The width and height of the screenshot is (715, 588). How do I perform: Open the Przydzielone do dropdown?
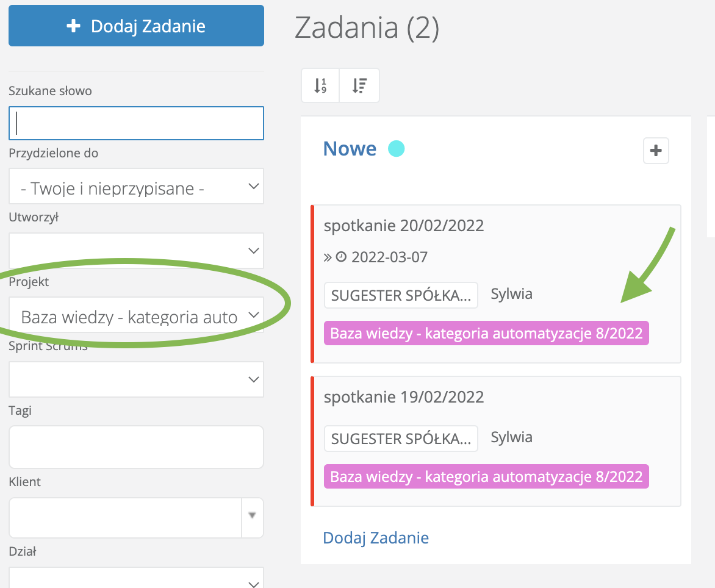pyautogui.click(x=136, y=187)
